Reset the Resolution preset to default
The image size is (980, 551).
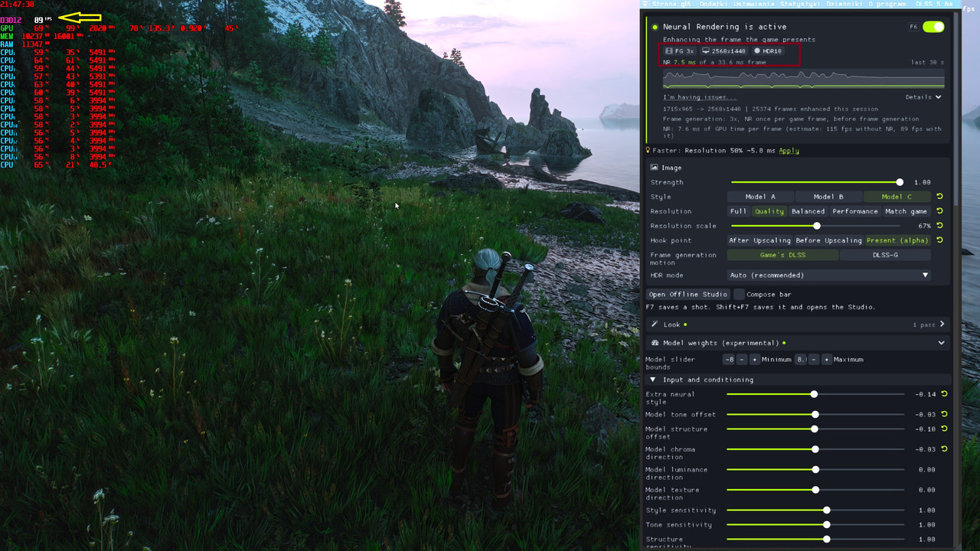pyautogui.click(x=939, y=211)
